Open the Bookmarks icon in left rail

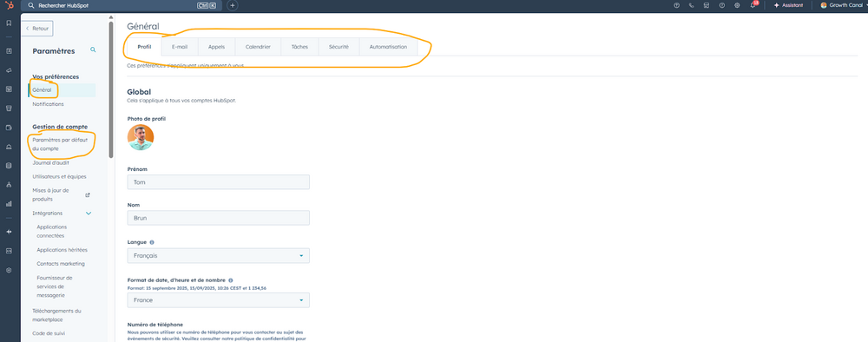click(9, 23)
